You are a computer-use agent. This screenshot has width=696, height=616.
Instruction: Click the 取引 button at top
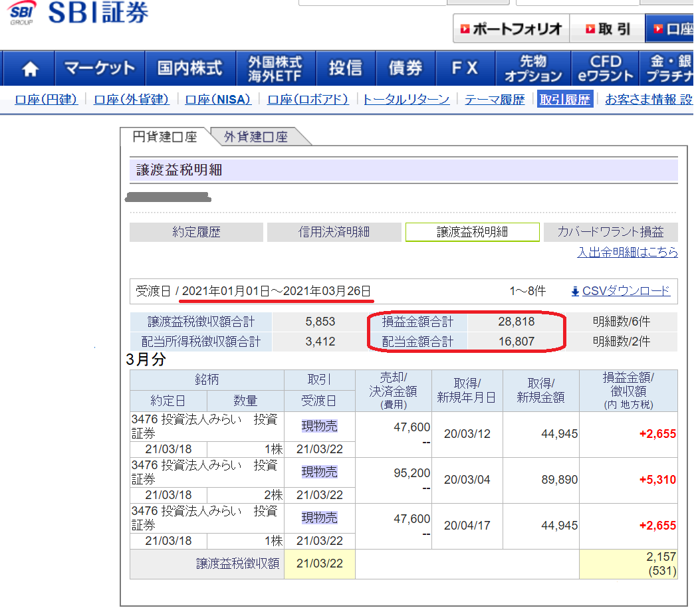pos(607,29)
